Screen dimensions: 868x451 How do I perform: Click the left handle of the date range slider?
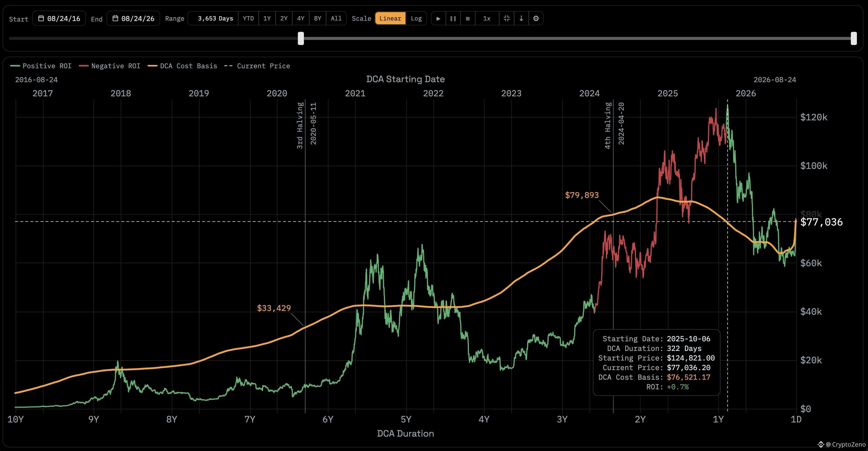point(301,38)
